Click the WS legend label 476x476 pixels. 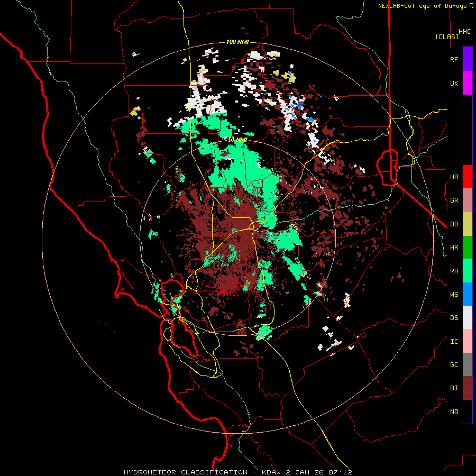coord(454,294)
